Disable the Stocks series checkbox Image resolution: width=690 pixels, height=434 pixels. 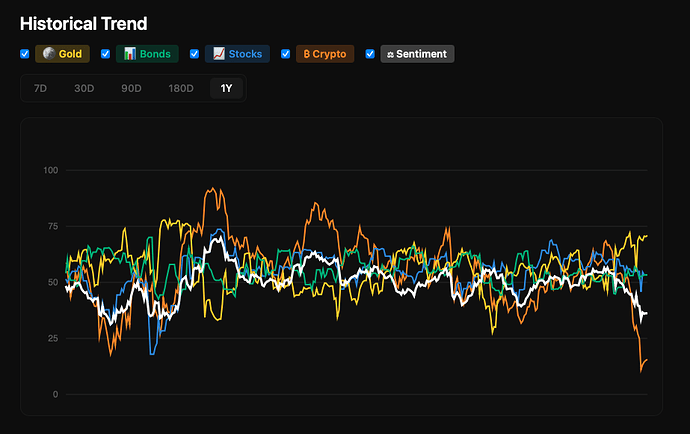coord(195,54)
